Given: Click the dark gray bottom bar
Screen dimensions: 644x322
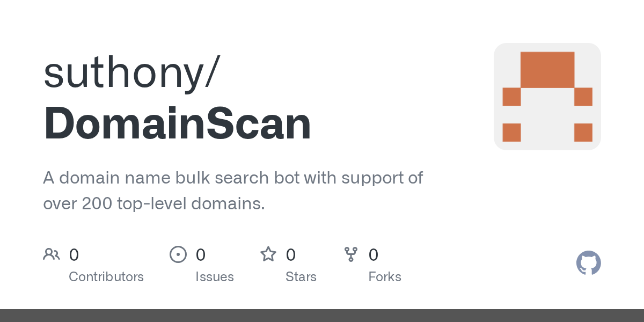Looking at the screenshot, I should point(322,316).
